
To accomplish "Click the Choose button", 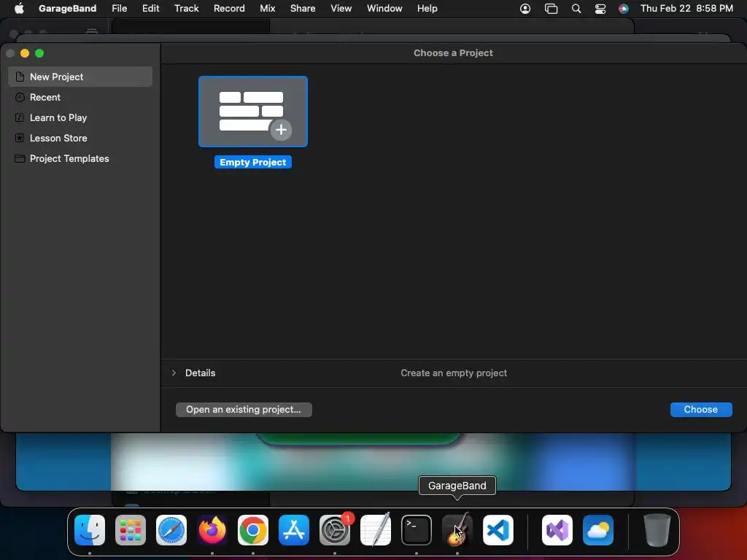I will pyautogui.click(x=701, y=410).
